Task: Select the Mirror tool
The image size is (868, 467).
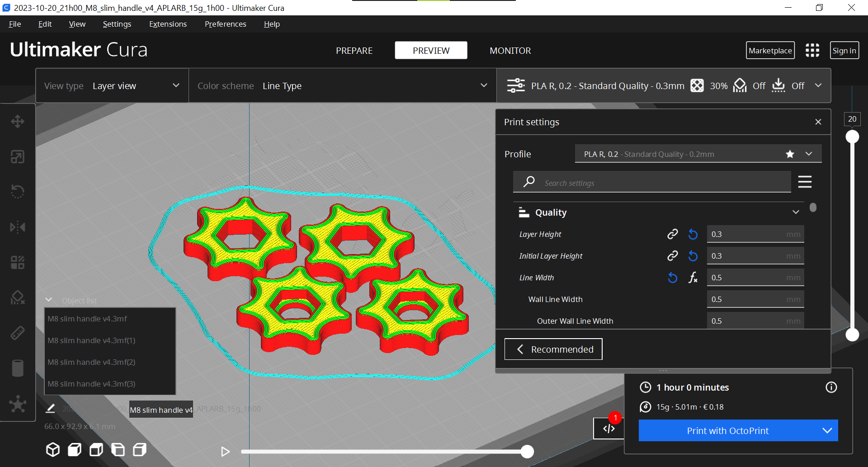Action: (x=17, y=227)
